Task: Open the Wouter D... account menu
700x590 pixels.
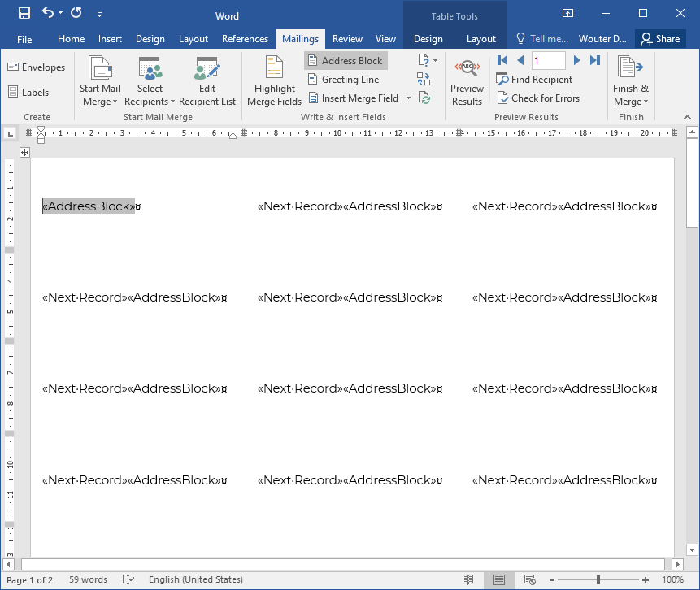Action: point(602,39)
